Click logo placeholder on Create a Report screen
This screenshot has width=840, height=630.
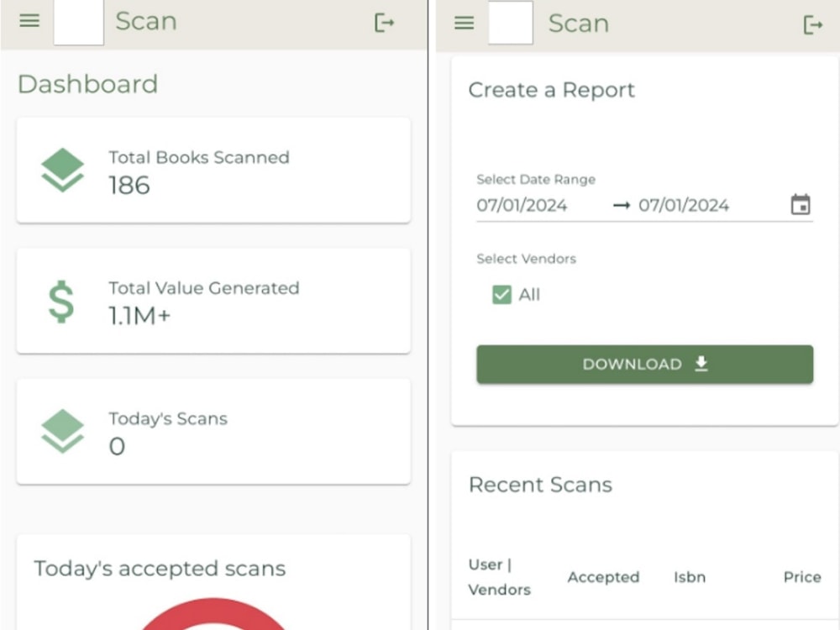click(511, 23)
